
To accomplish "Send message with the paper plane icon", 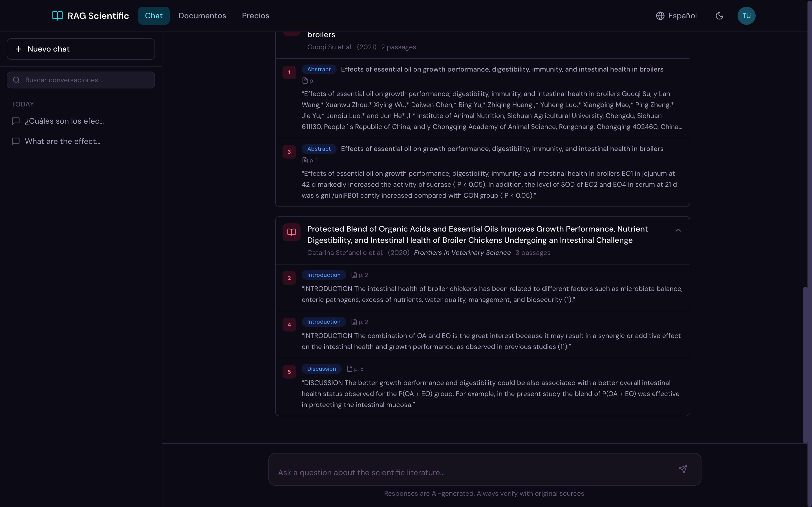I will click(683, 469).
